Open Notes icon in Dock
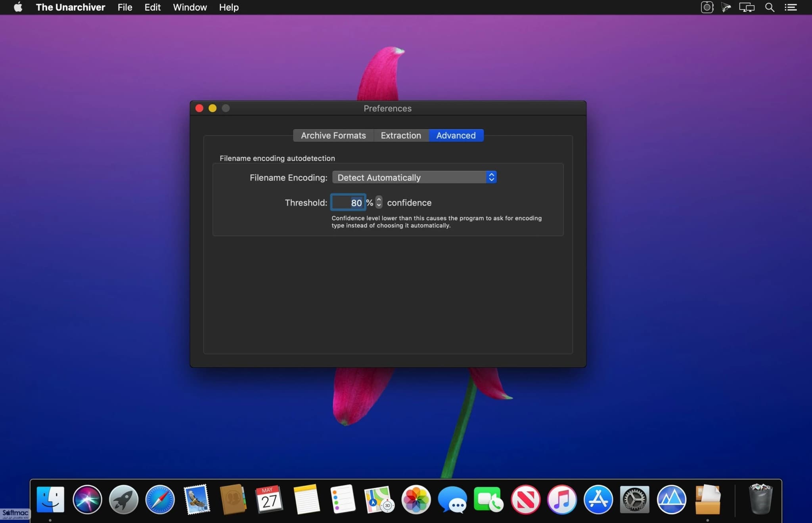 306,499
